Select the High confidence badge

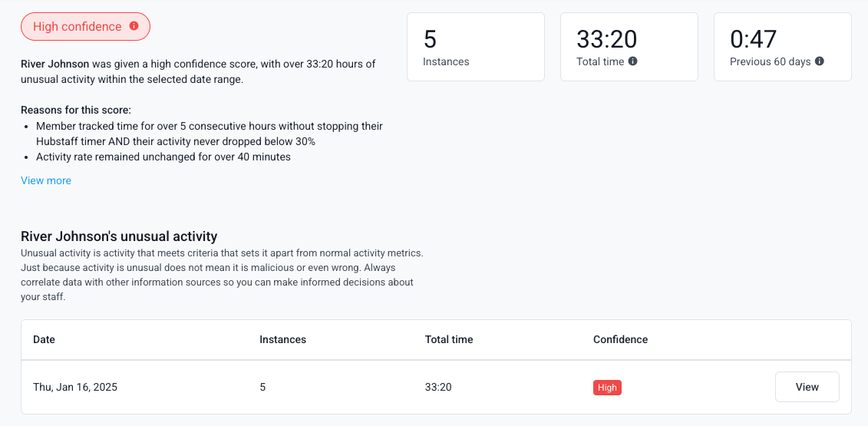(86, 27)
